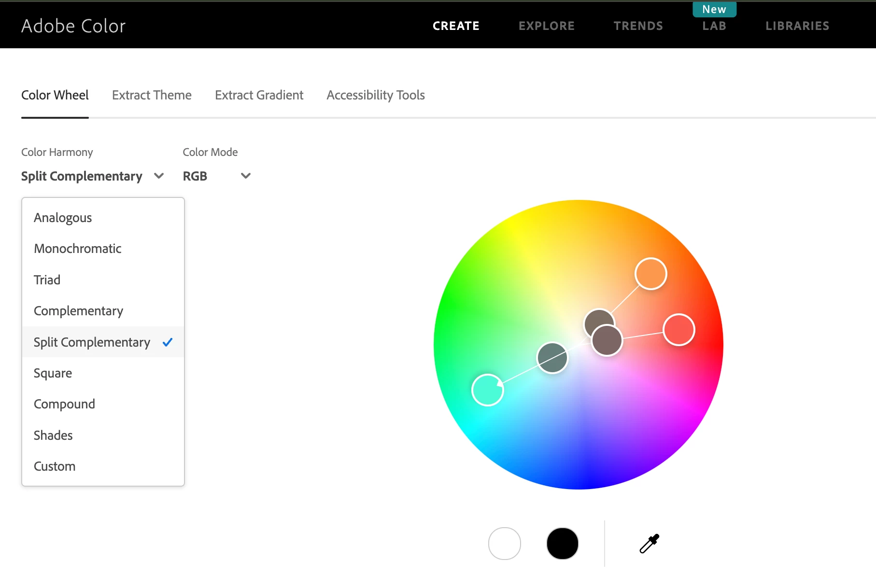Switch to the Color Wheel tab
This screenshot has width=876, height=588.
tap(55, 95)
